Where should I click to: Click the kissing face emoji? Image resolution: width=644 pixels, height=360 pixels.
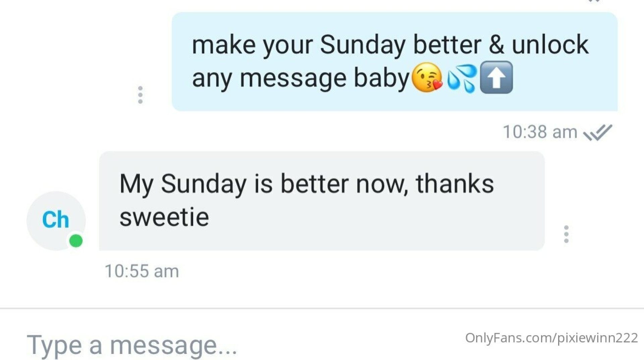click(x=427, y=78)
